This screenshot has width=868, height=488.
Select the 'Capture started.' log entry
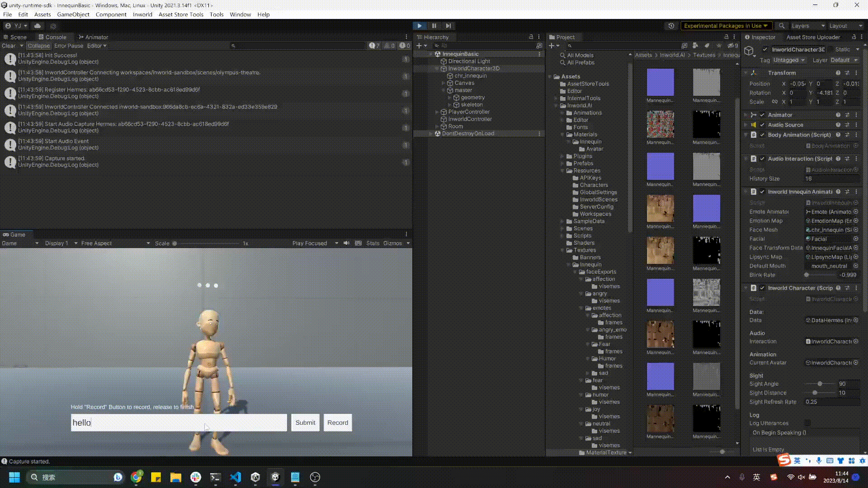tap(206, 162)
